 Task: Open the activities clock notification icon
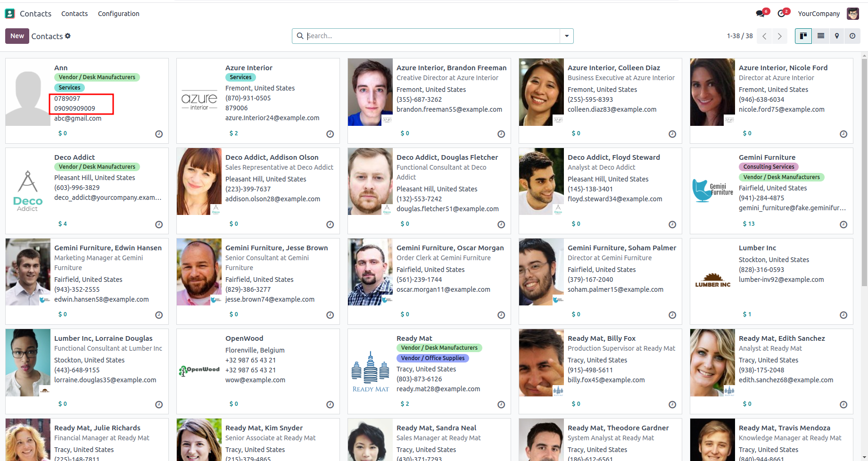(x=781, y=14)
